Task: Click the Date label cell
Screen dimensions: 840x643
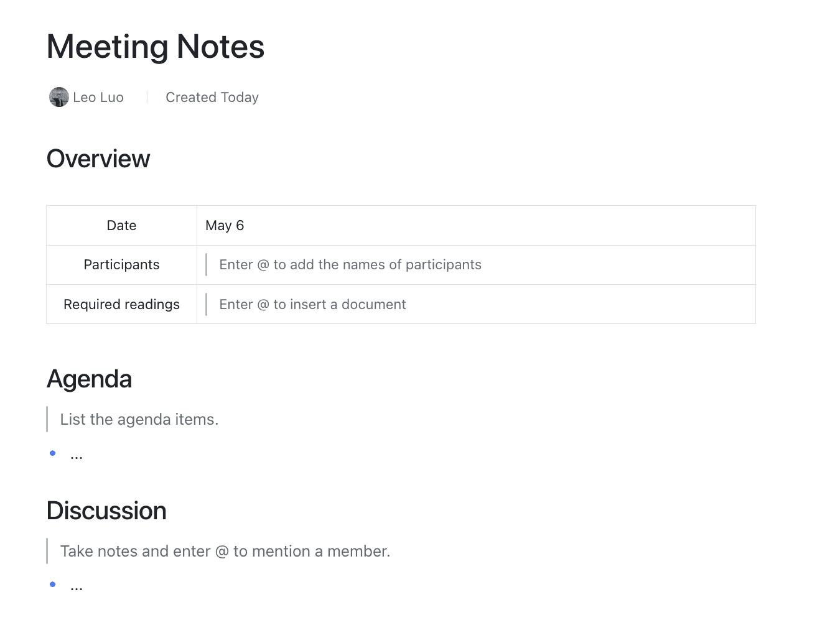Action: (121, 225)
